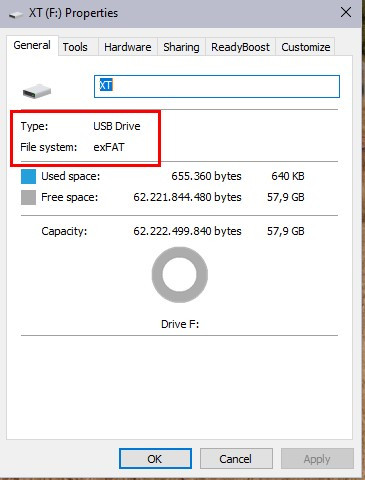
Task: Dismiss dialog with the Cancel button
Action: pos(236,459)
